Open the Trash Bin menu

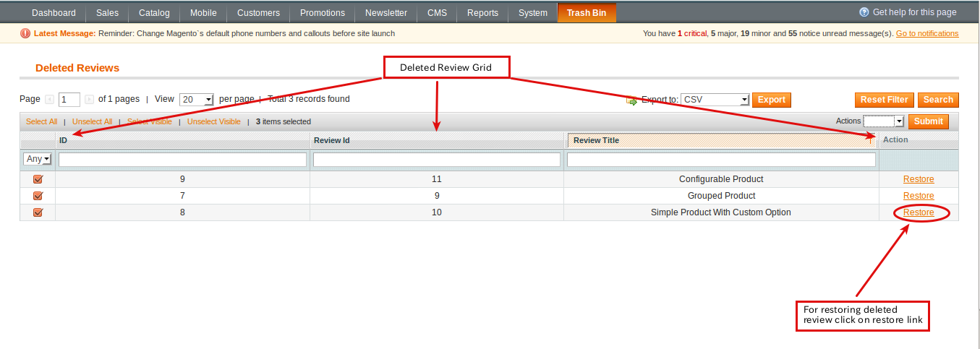[587, 13]
